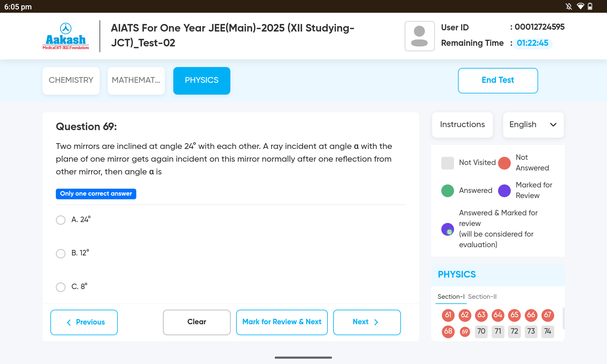Click the Only one correct answer badge

click(x=96, y=194)
